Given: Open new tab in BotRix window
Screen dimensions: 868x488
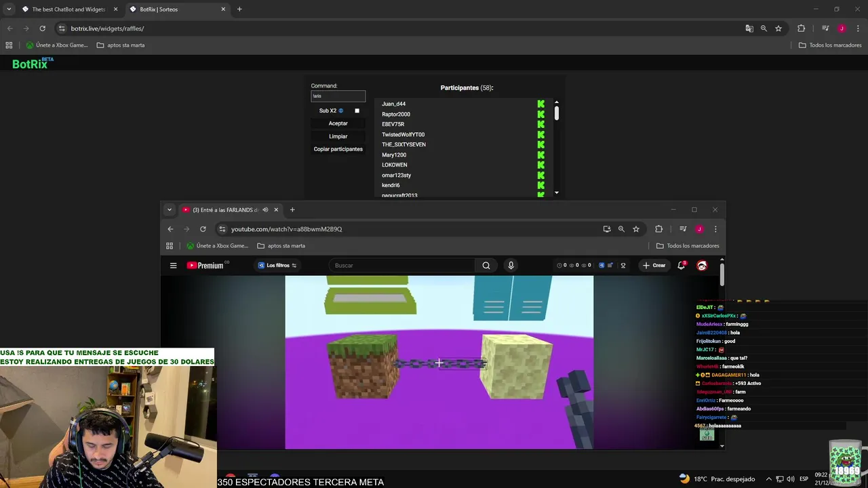Looking at the screenshot, I should tap(239, 9).
